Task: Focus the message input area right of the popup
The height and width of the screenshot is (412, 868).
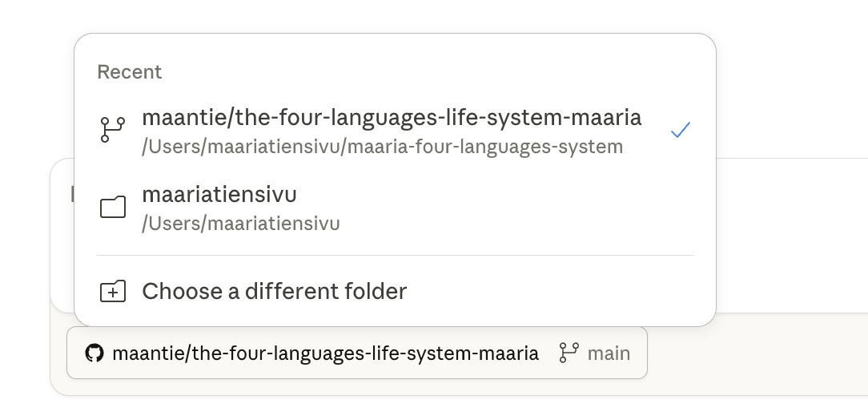Action: tap(789, 232)
